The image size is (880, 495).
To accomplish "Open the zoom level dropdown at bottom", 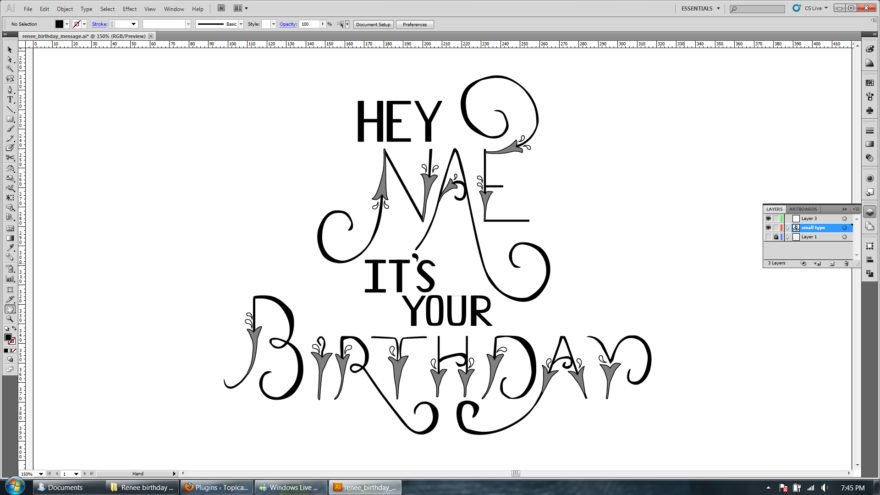I will (41, 474).
